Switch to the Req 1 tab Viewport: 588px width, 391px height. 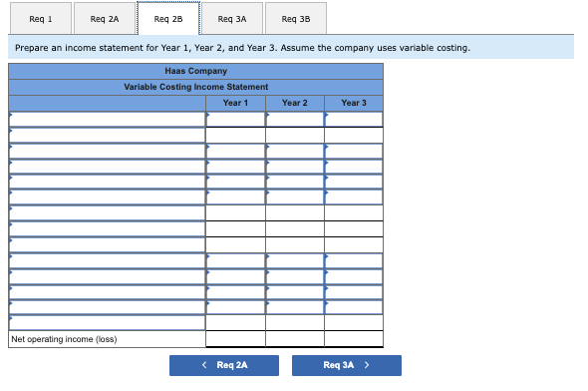click(x=41, y=19)
